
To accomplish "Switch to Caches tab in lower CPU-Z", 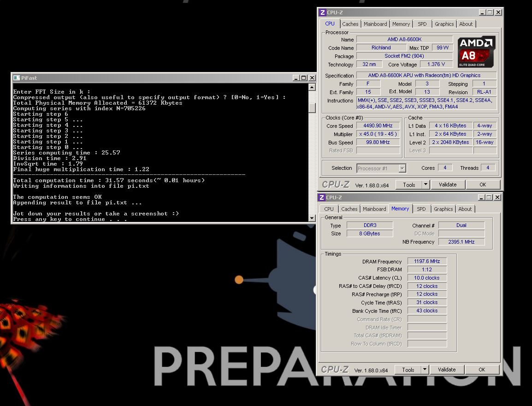I will click(349, 209).
